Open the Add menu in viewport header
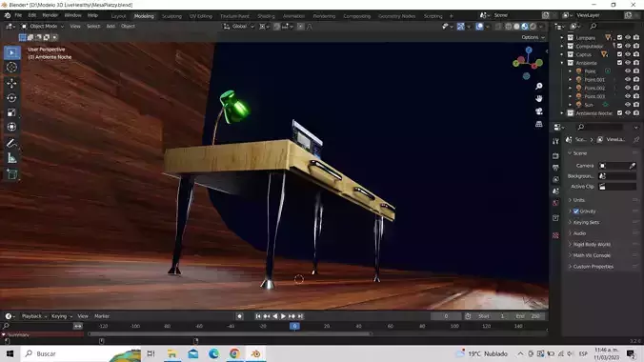The height and width of the screenshot is (362, 644). pos(111,27)
